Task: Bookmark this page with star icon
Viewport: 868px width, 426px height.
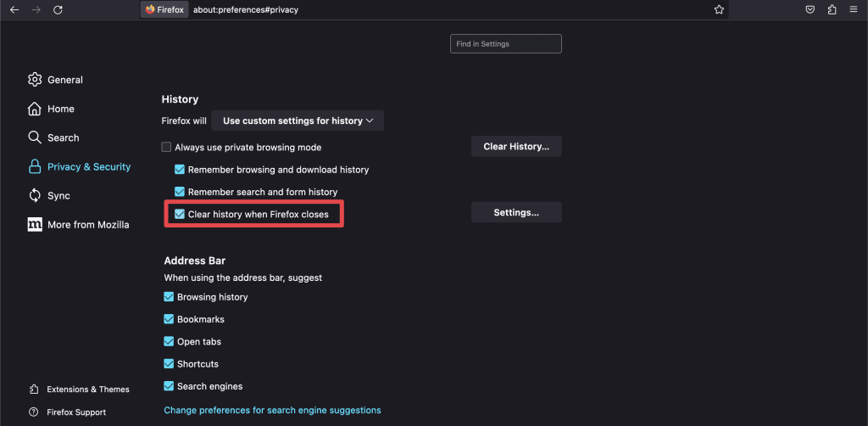Action: 719,9
